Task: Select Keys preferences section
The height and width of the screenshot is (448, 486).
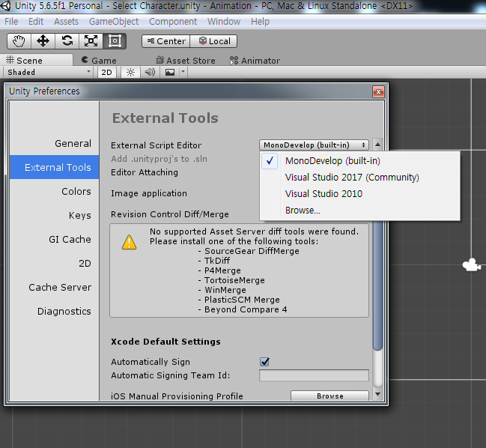Action: point(54,215)
